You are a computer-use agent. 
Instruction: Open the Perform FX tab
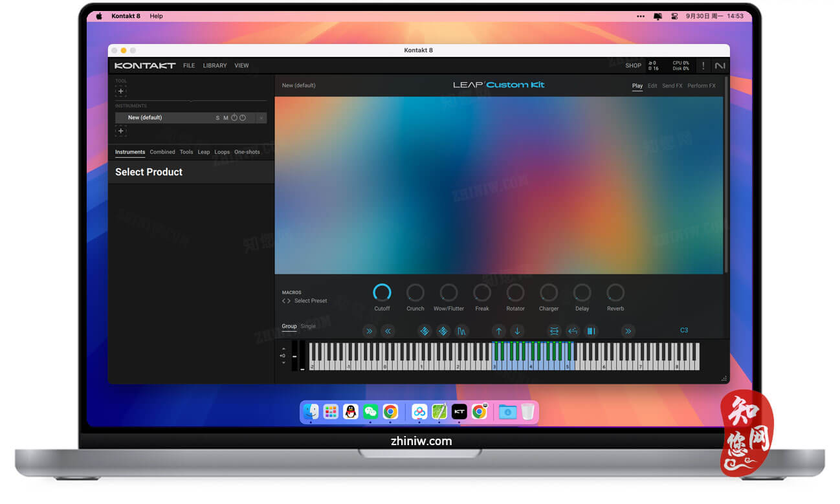pos(702,85)
